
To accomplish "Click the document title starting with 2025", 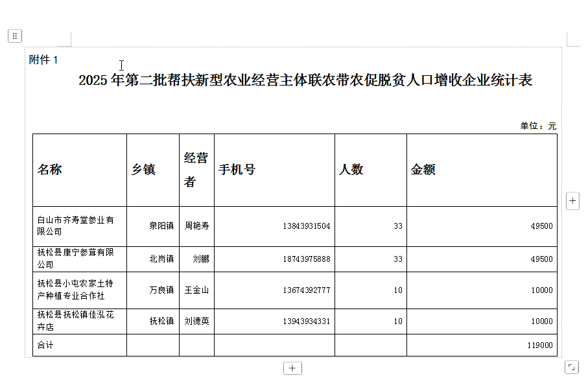I will pyautogui.click(x=305, y=80).
